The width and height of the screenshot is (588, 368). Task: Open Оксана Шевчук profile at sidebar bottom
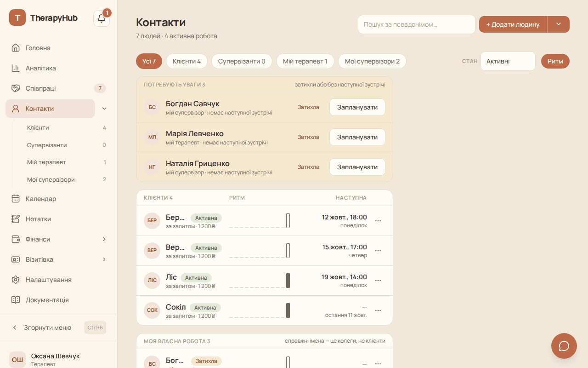(x=58, y=360)
